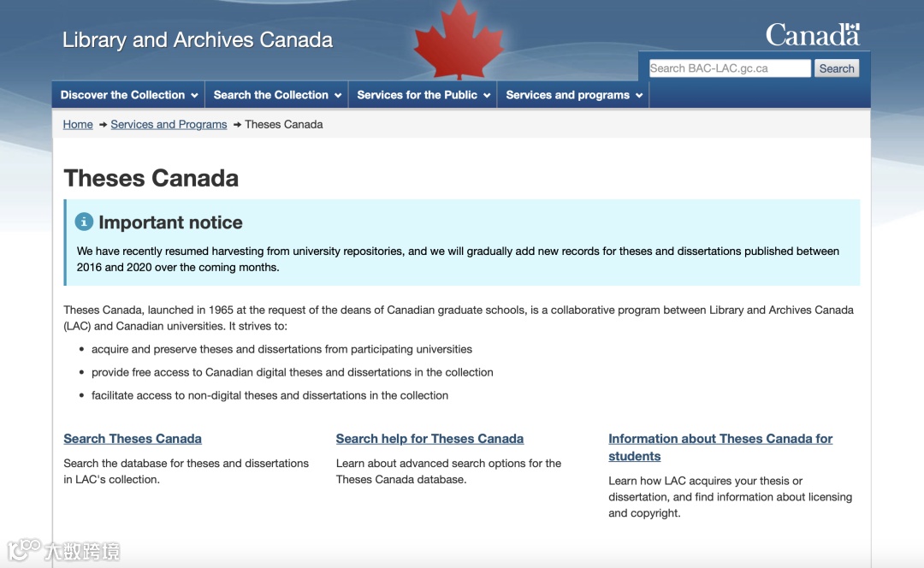Click the text 'Search the database for theses'
This screenshot has width=924, height=568.
tap(187, 471)
